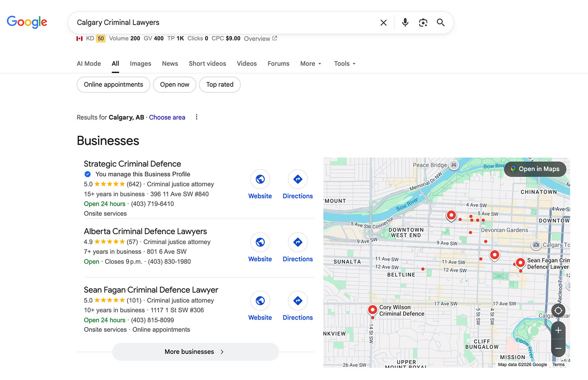Switch to the News tab
This screenshot has width=588, height=380.
point(170,63)
